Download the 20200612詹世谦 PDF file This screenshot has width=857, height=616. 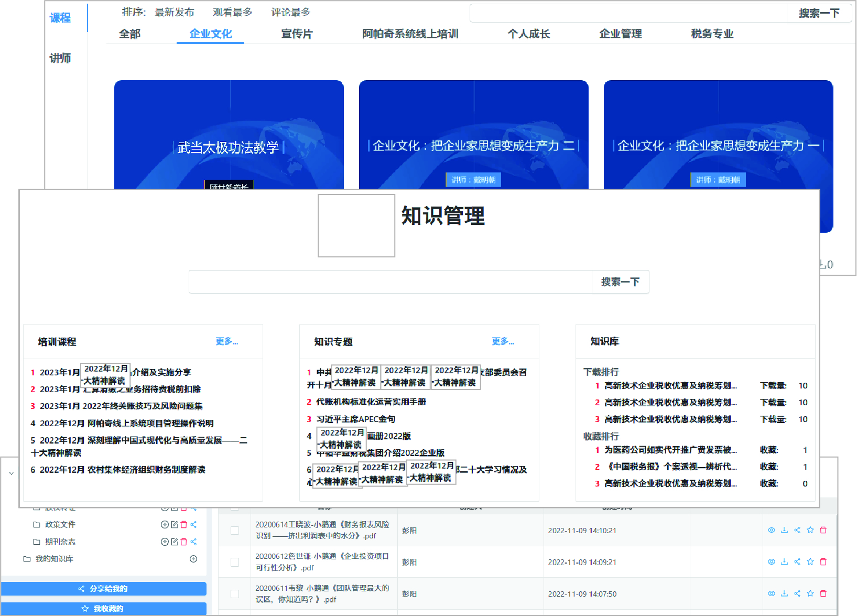(784, 561)
